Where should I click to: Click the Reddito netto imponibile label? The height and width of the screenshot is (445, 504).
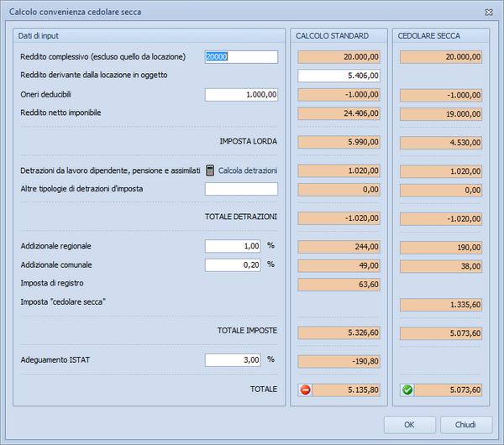coord(60,113)
